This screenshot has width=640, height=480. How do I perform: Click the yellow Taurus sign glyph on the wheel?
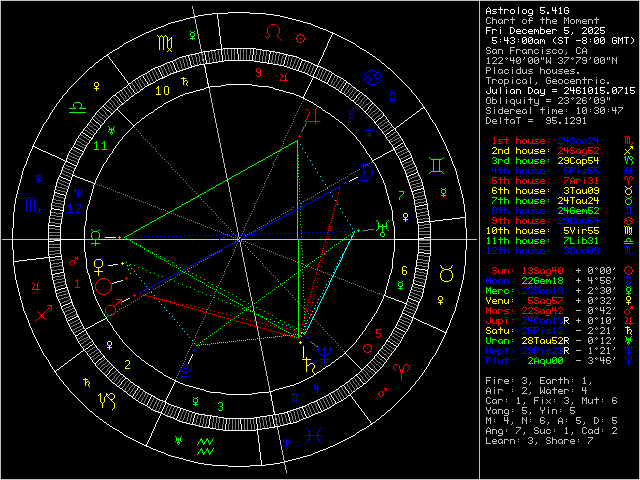pyautogui.click(x=447, y=273)
